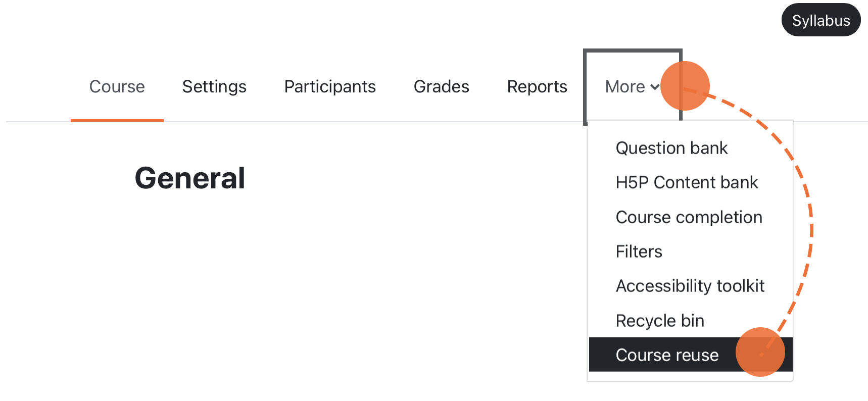The height and width of the screenshot is (401, 868).
Task: Go to the Participants tab
Action: click(330, 86)
